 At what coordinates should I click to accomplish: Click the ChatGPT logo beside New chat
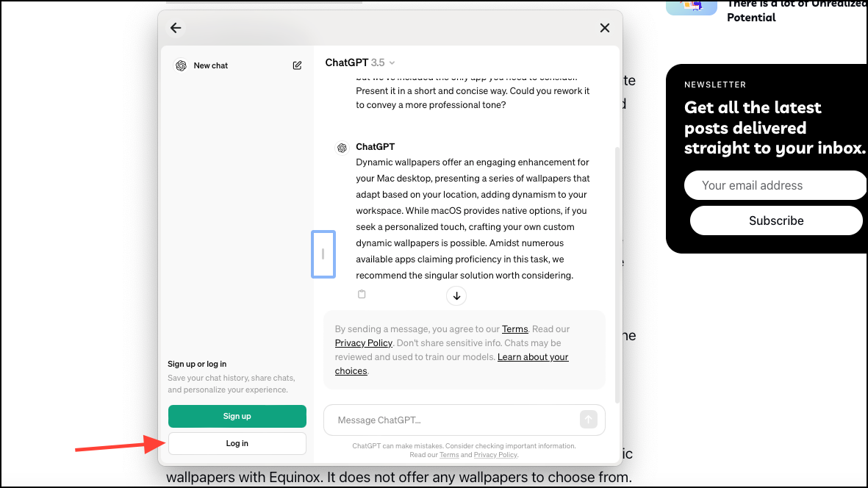tap(181, 65)
